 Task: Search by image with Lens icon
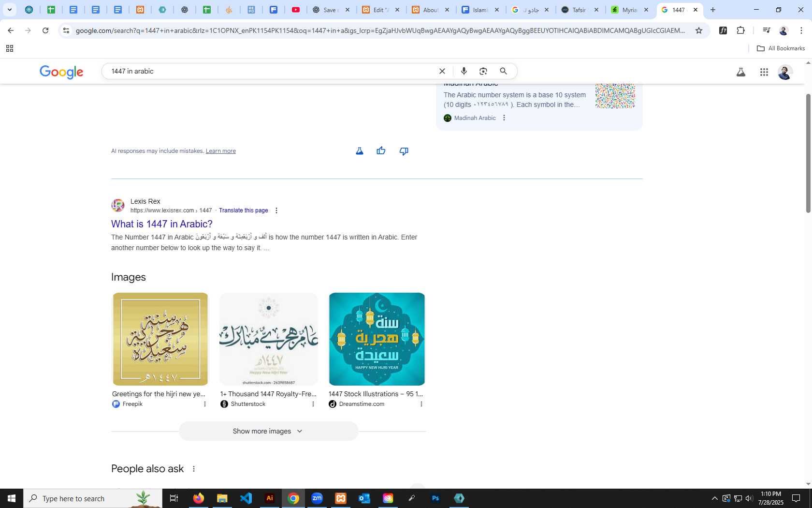pos(483,71)
